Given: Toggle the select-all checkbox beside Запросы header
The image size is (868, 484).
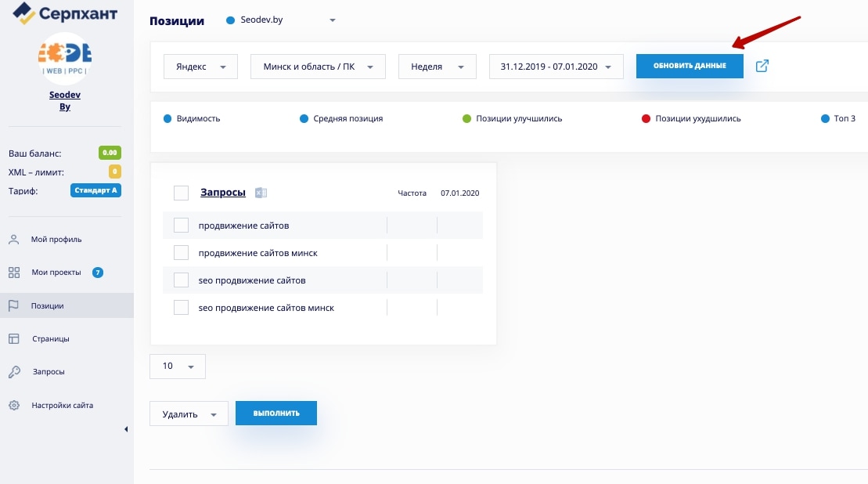Looking at the screenshot, I should click(181, 193).
